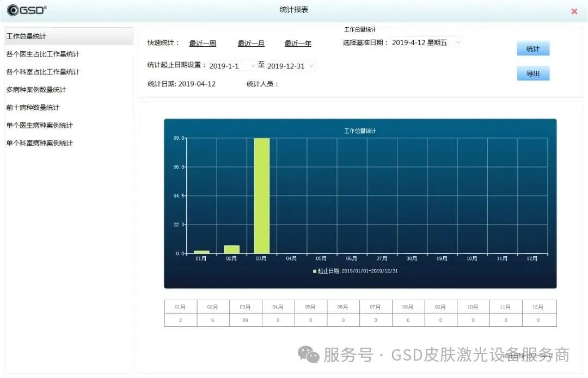The image size is (588, 378).
Task: Click the 统计 button to run statistics
Action: pyautogui.click(x=533, y=48)
